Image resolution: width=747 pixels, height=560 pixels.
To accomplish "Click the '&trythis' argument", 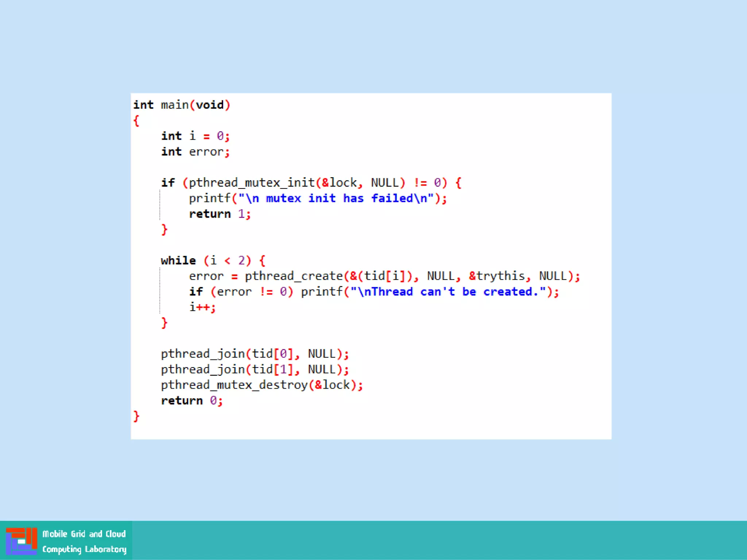I will (x=497, y=276).
